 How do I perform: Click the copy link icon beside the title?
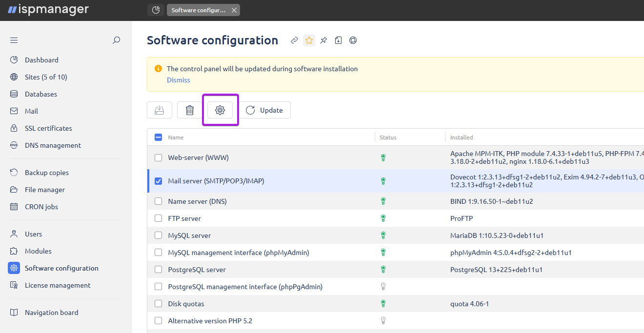coord(294,40)
